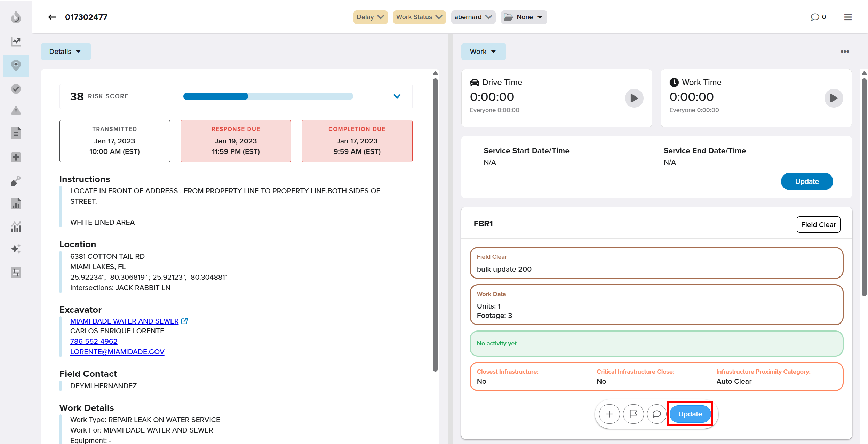Open the Details panel menu
This screenshot has width=868, height=444.
(x=65, y=52)
